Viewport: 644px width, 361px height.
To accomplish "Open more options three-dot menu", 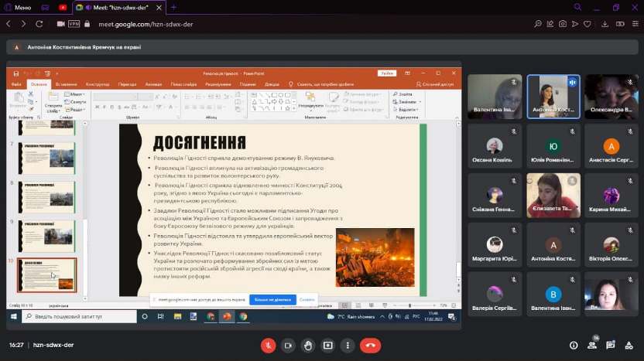I will coord(349,346).
